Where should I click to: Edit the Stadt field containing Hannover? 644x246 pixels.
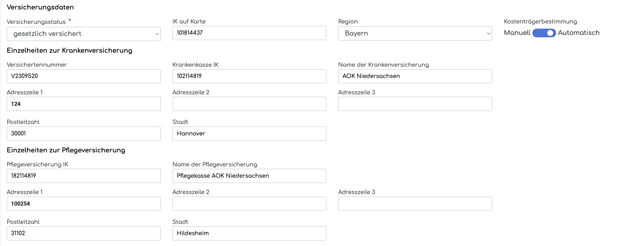tap(249, 133)
